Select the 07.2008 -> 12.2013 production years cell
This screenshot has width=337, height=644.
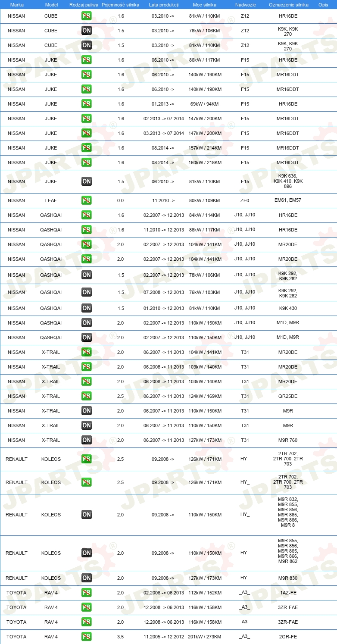pos(164,292)
